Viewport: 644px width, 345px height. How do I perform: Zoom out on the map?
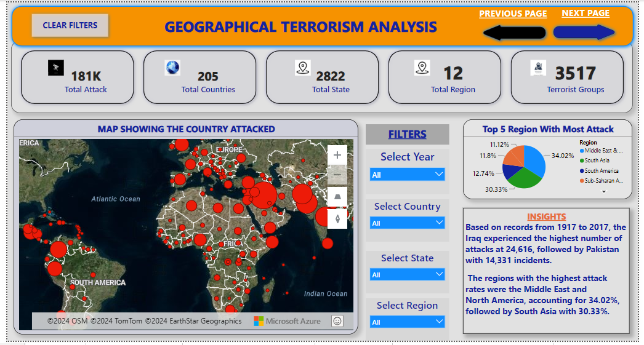[337, 176]
